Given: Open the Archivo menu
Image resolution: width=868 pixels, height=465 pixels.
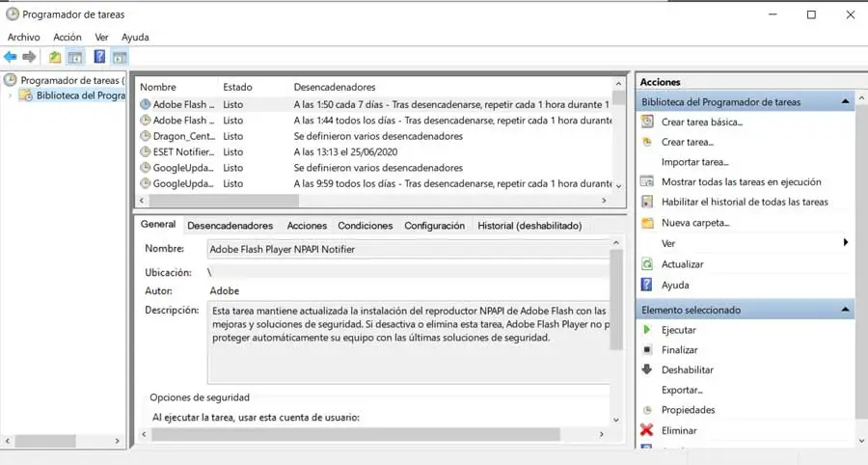Looking at the screenshot, I should click(24, 37).
